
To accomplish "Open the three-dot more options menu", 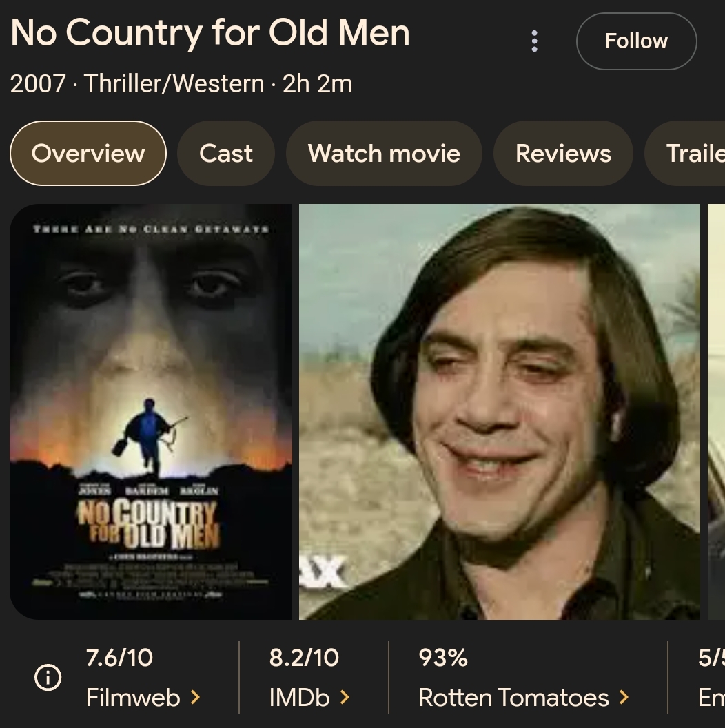I will (534, 41).
